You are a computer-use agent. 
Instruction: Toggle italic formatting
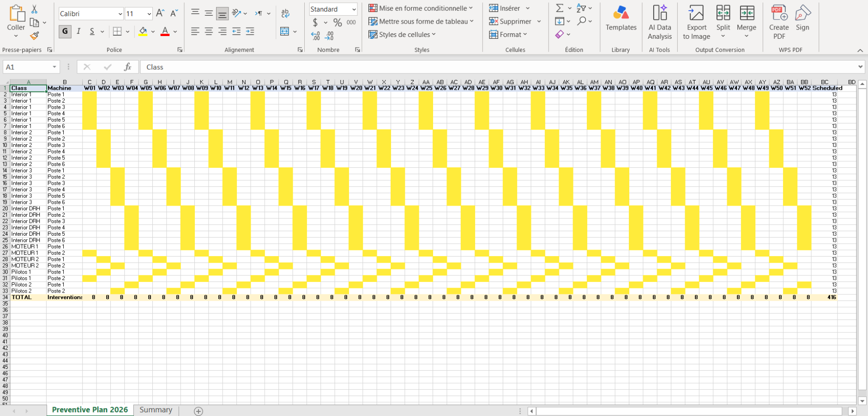78,31
